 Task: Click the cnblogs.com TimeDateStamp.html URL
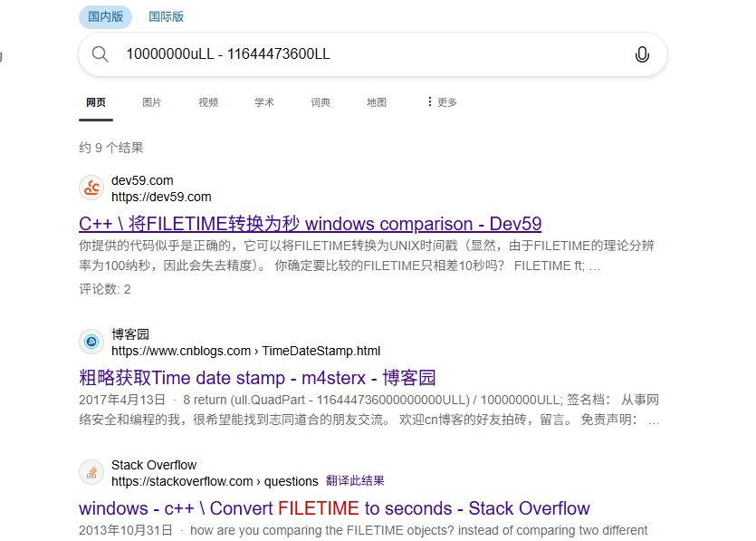tap(246, 351)
